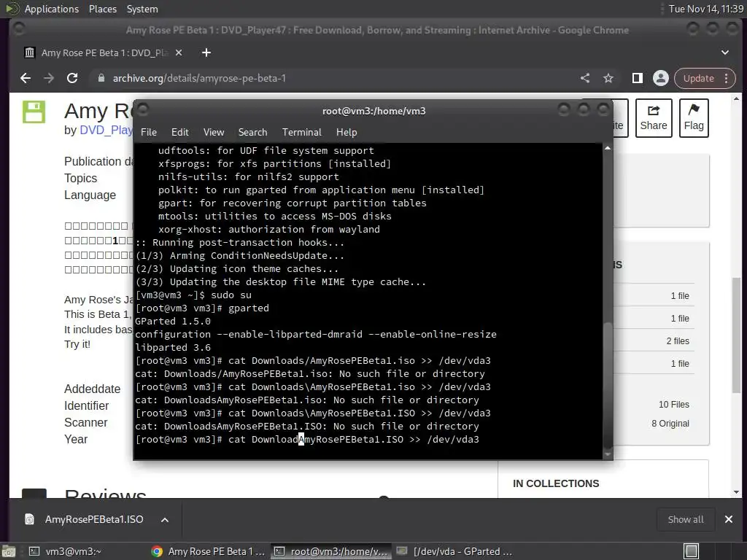The width and height of the screenshot is (747, 560).
Task: Click the Share button on archive page
Action: coord(654,118)
